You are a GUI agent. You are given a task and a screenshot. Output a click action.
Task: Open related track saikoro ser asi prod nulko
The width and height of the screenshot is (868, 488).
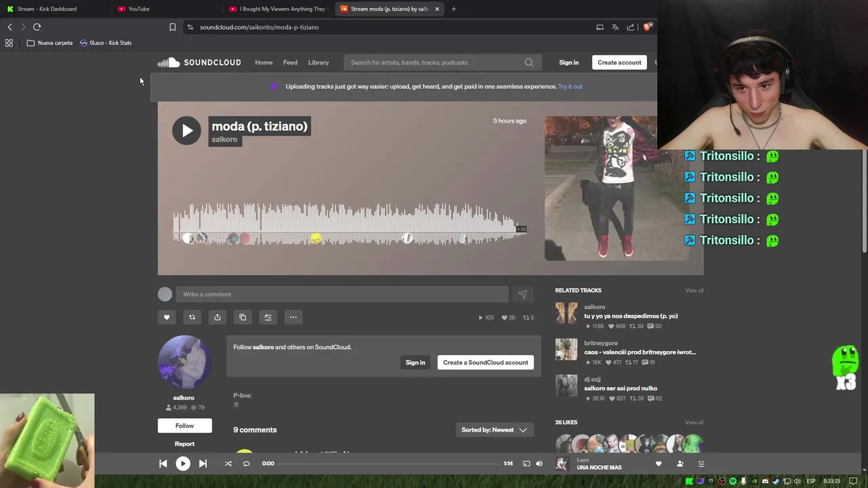coord(620,388)
